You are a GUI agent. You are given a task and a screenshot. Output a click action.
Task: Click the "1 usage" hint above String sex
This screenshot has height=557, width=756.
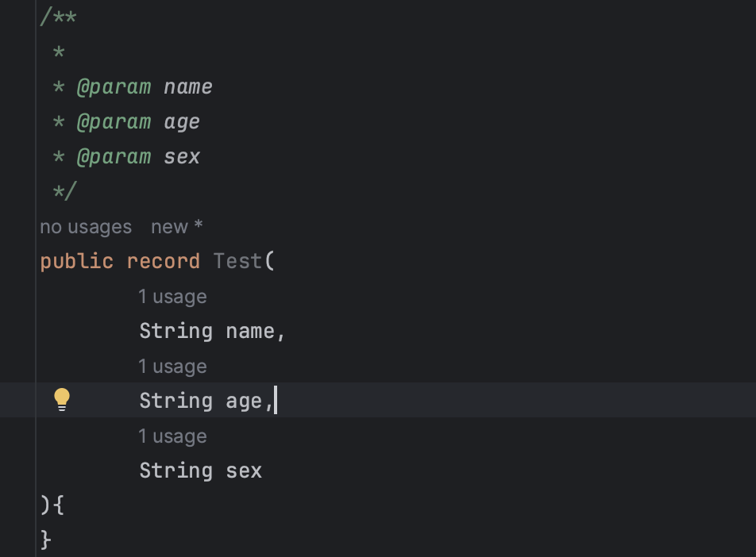point(172,436)
